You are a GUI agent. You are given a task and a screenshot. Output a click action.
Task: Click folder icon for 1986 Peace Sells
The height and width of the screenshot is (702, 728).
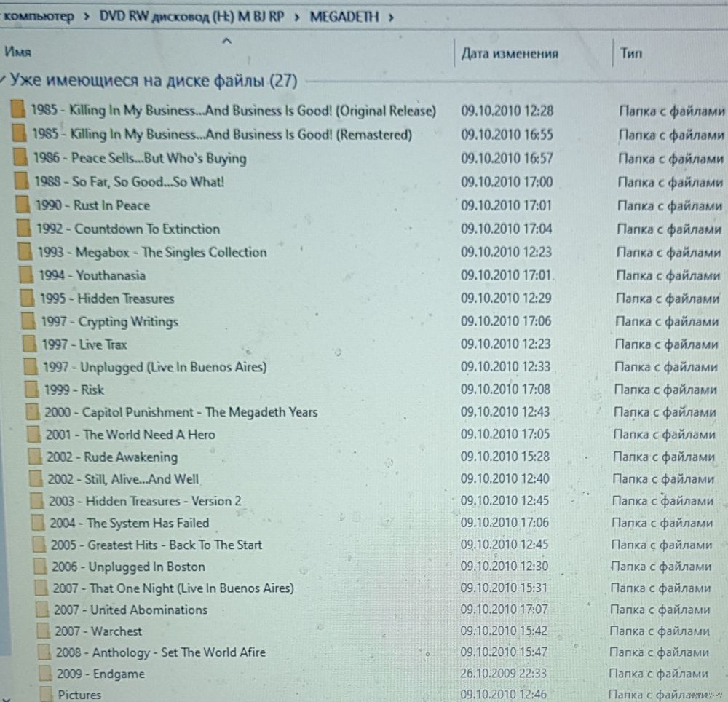[x=20, y=157]
